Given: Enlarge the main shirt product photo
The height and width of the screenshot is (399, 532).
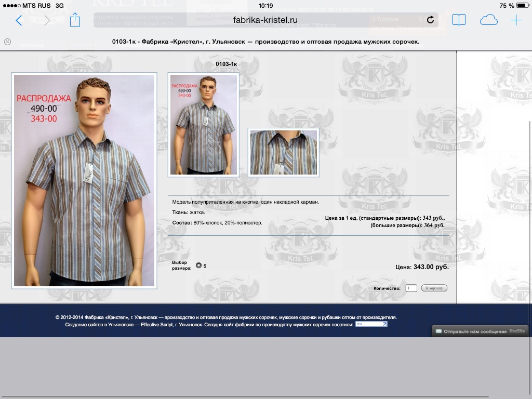Looking at the screenshot, I should 84,180.
